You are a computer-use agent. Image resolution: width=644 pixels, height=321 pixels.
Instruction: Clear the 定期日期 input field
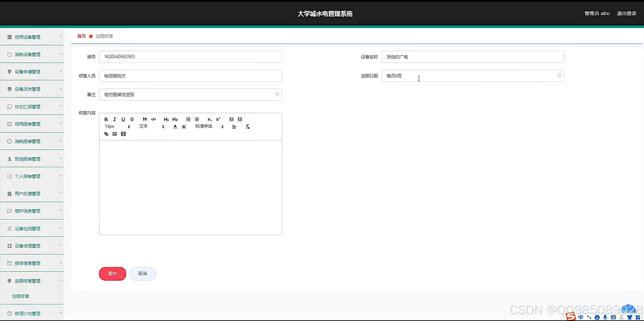pos(559,75)
